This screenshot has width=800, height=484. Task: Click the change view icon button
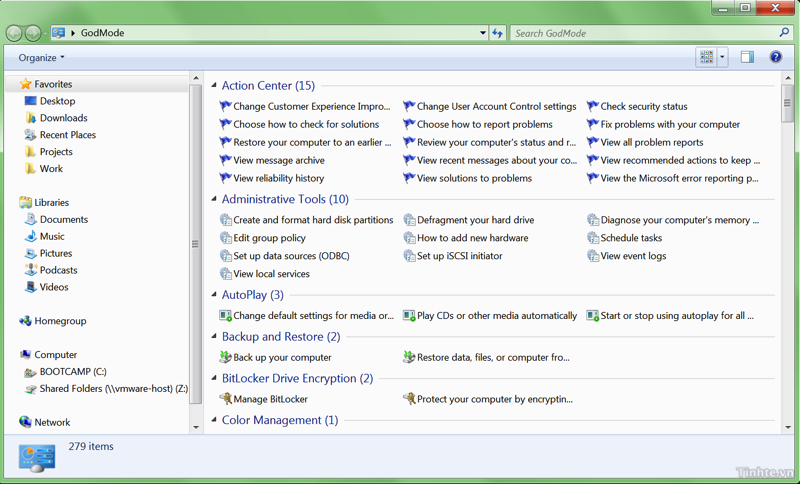pyautogui.click(x=707, y=57)
